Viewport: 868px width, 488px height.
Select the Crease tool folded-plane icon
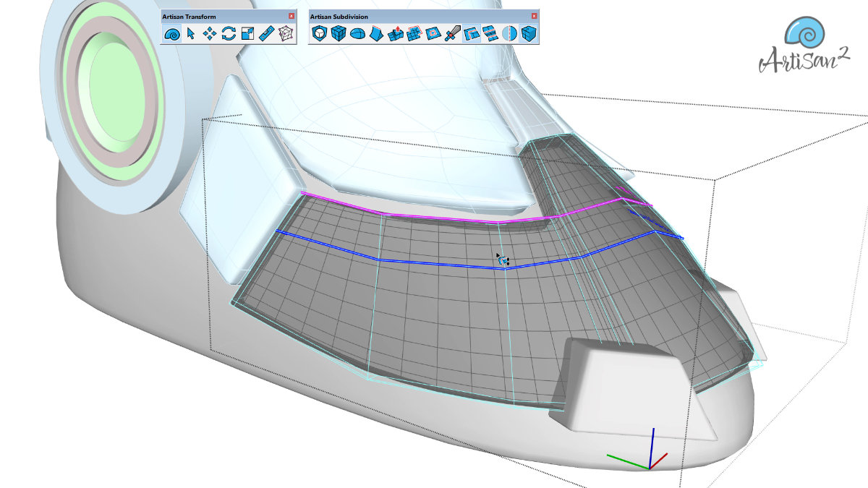tap(376, 33)
